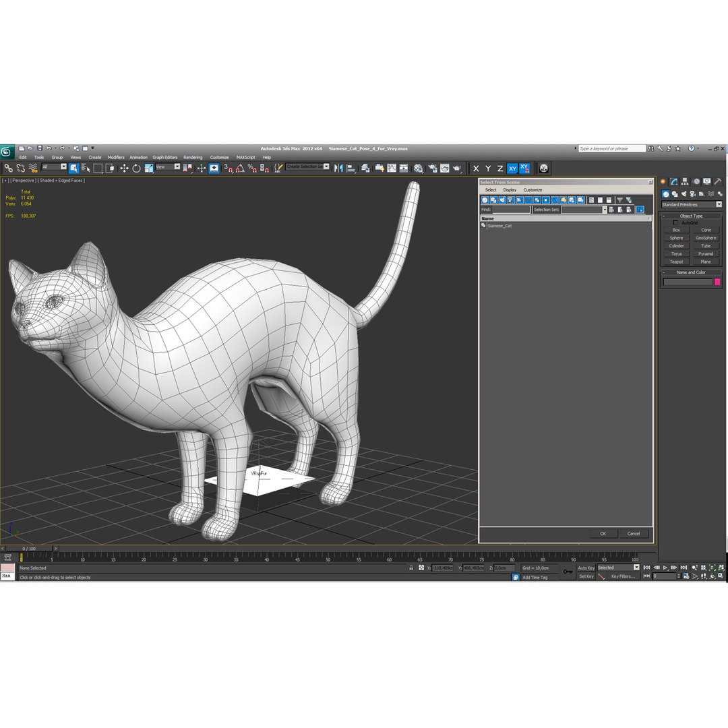Click the Teapot primitive button
This screenshot has height=728, width=728.
click(677, 262)
